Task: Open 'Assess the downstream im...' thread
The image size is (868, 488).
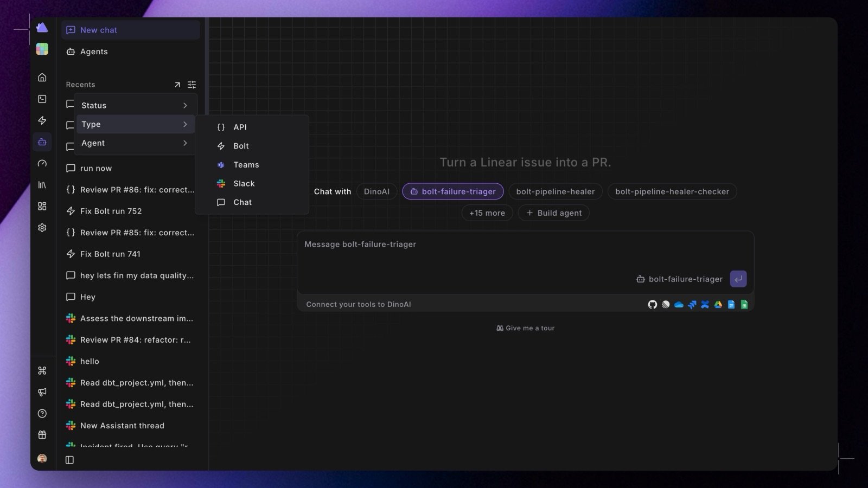Action: click(x=130, y=318)
